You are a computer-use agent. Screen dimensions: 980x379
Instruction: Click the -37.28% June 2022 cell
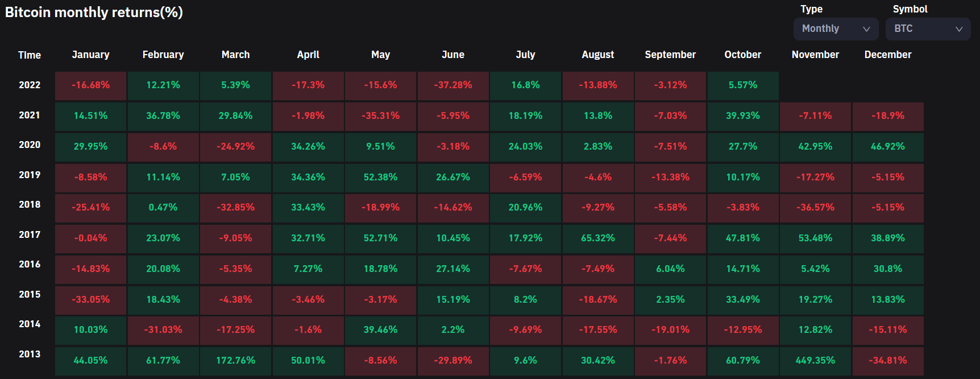coord(453,85)
